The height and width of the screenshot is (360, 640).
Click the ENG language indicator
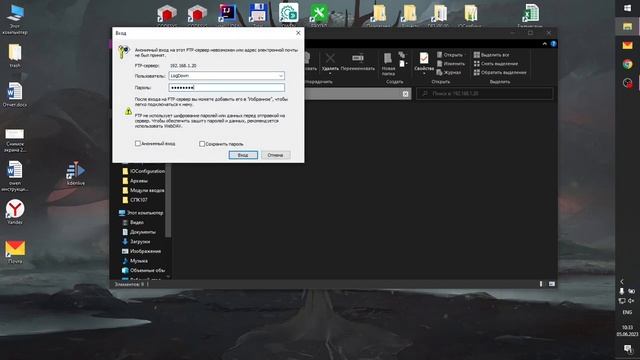pyautogui.click(x=627, y=312)
